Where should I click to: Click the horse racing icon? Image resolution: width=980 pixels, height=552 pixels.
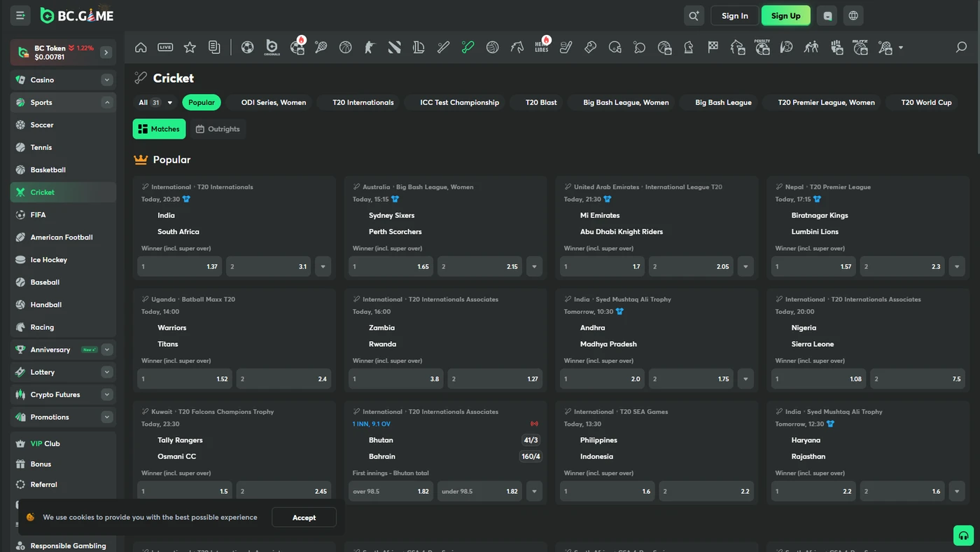coord(517,48)
